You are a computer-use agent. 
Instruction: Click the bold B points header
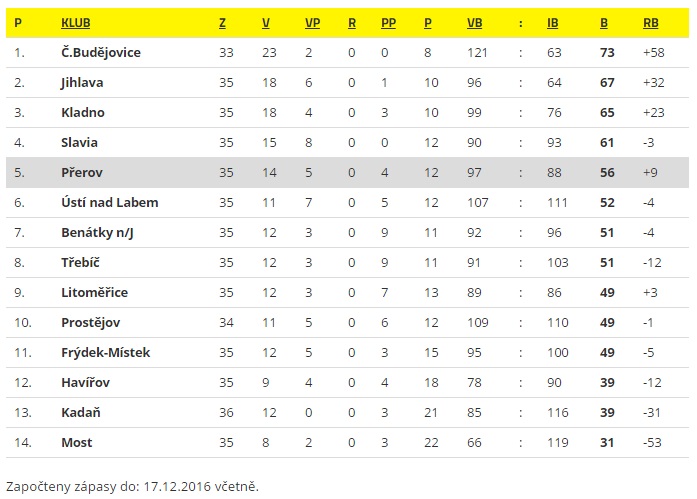pyautogui.click(x=604, y=23)
